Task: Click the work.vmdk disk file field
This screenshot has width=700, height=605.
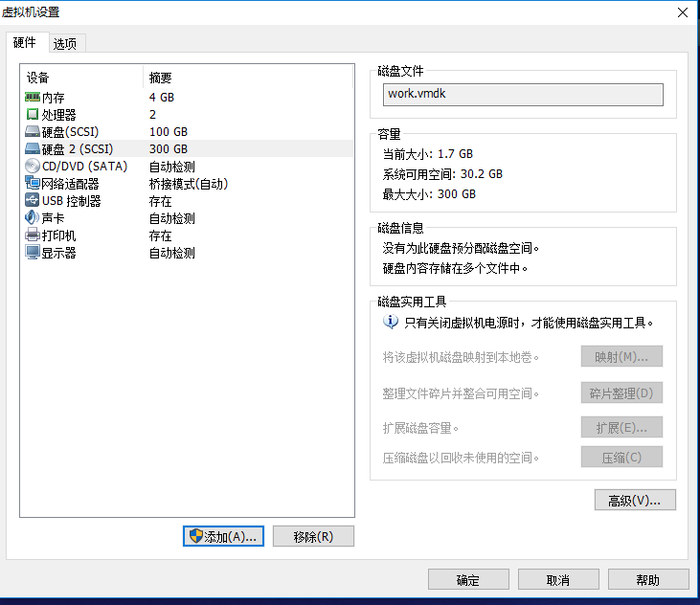Action: (x=523, y=95)
